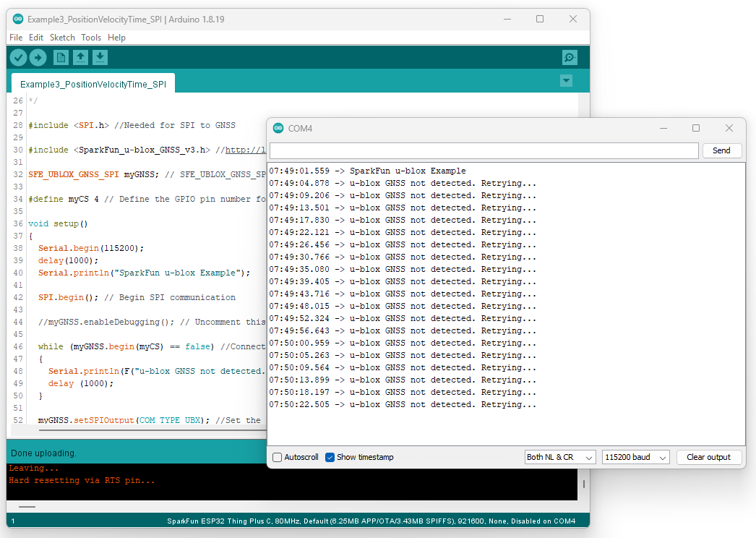The image size is (756, 538).
Task: Open Serial Monitor via the magnifier icon
Action: (570, 58)
